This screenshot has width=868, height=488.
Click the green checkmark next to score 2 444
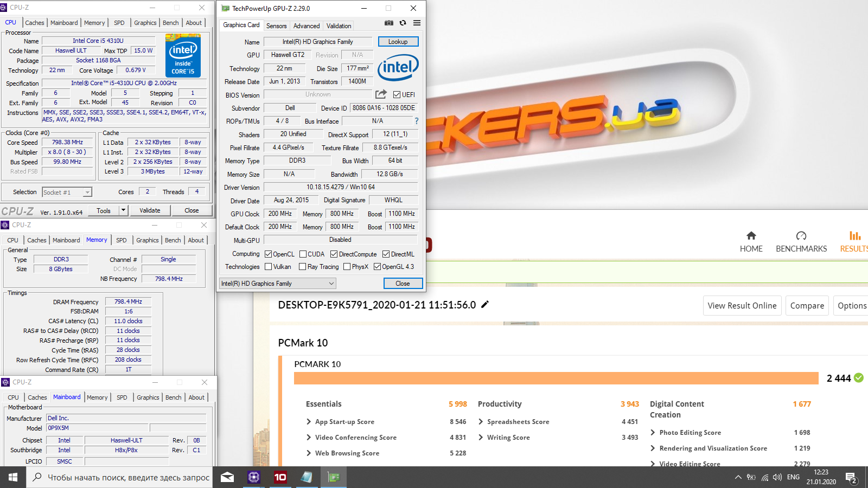[859, 377]
